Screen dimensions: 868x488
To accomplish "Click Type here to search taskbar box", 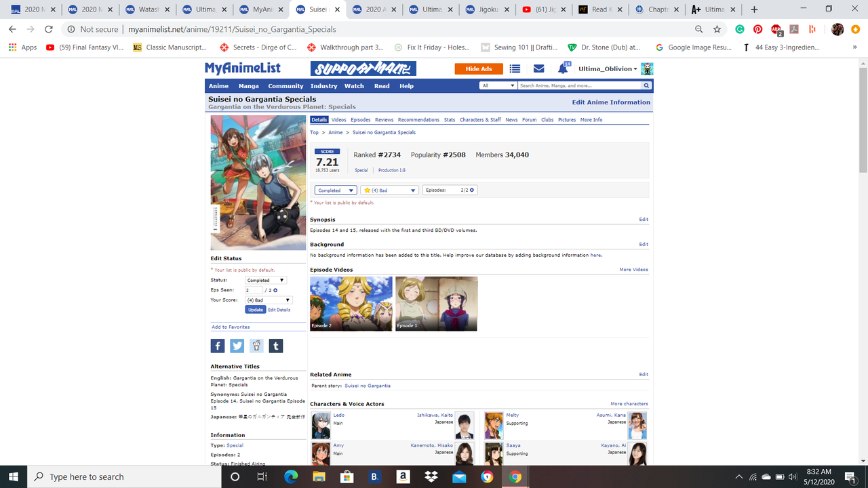I will (x=124, y=476).
